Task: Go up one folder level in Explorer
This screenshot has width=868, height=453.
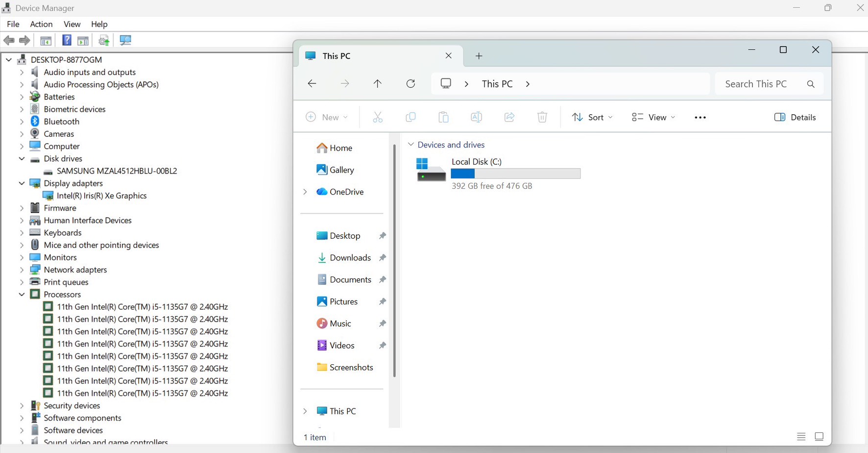Action: pyautogui.click(x=377, y=84)
